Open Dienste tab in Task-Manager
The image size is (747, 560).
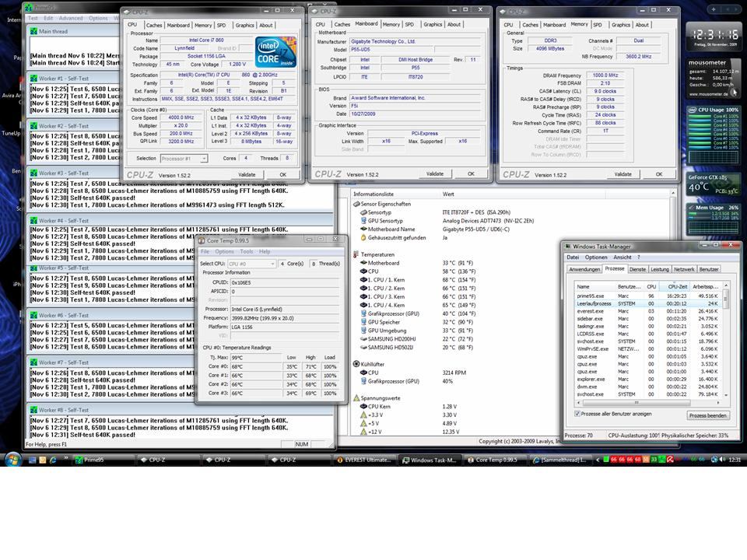point(637,269)
